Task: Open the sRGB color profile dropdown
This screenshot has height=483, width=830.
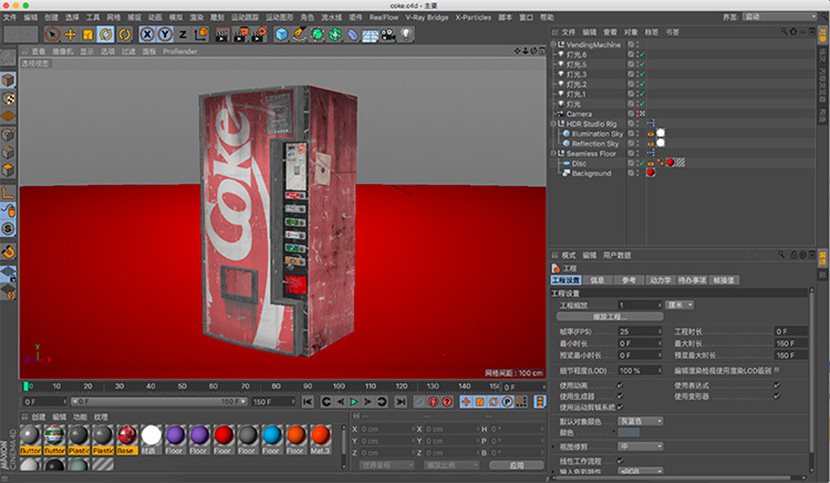Action: 640,471
